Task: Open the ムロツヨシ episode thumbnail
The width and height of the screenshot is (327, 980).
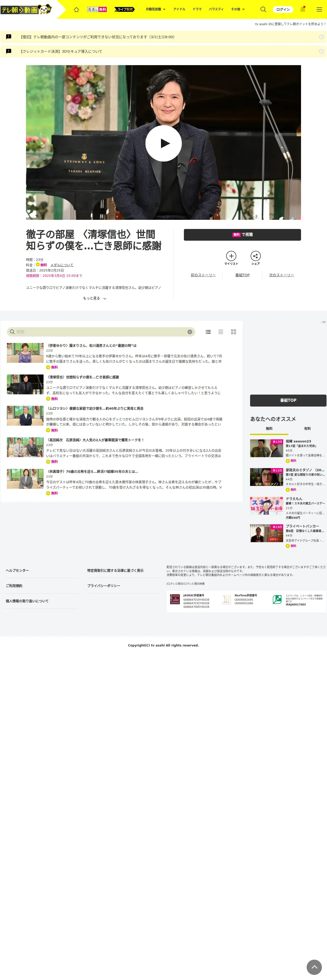Action: (x=25, y=415)
